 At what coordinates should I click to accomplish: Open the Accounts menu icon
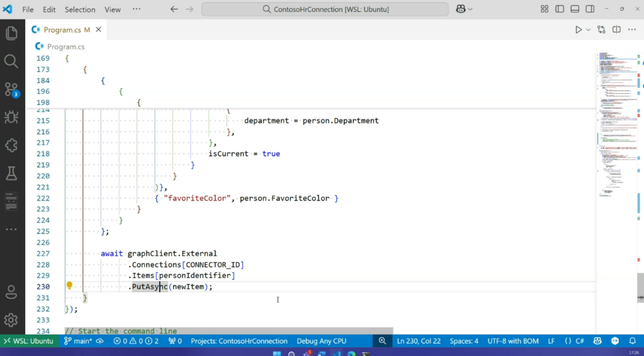pyautogui.click(x=11, y=292)
